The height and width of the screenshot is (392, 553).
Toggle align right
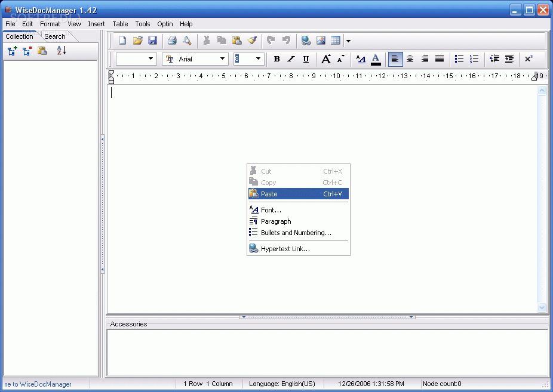tap(425, 59)
